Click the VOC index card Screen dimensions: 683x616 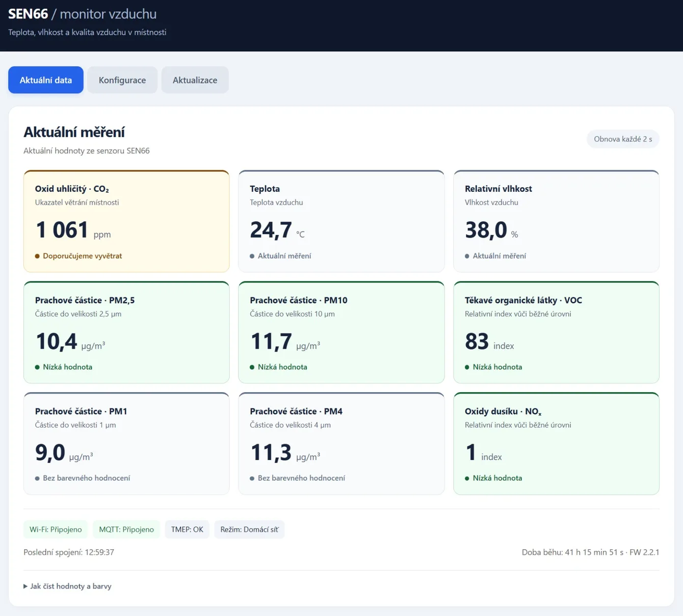[556, 332]
